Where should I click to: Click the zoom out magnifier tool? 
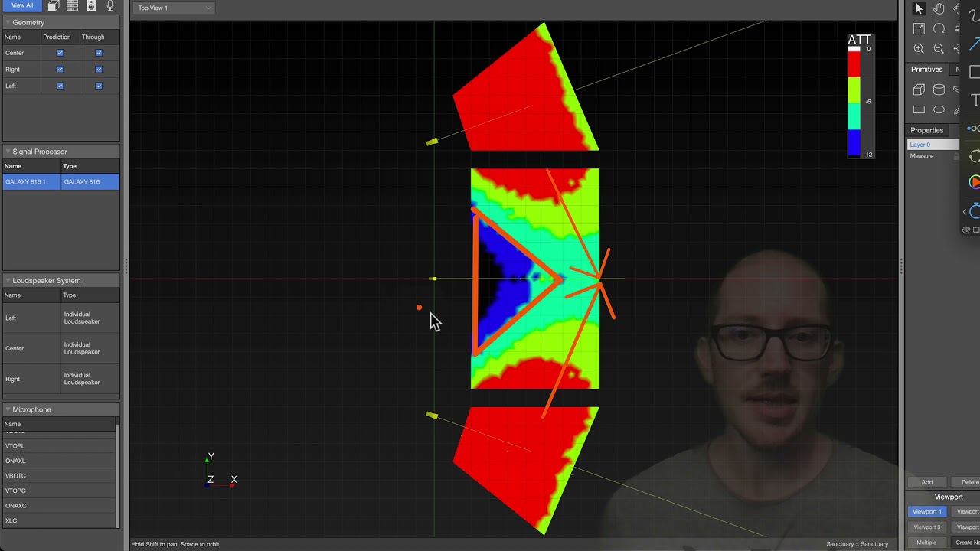[x=939, y=48]
